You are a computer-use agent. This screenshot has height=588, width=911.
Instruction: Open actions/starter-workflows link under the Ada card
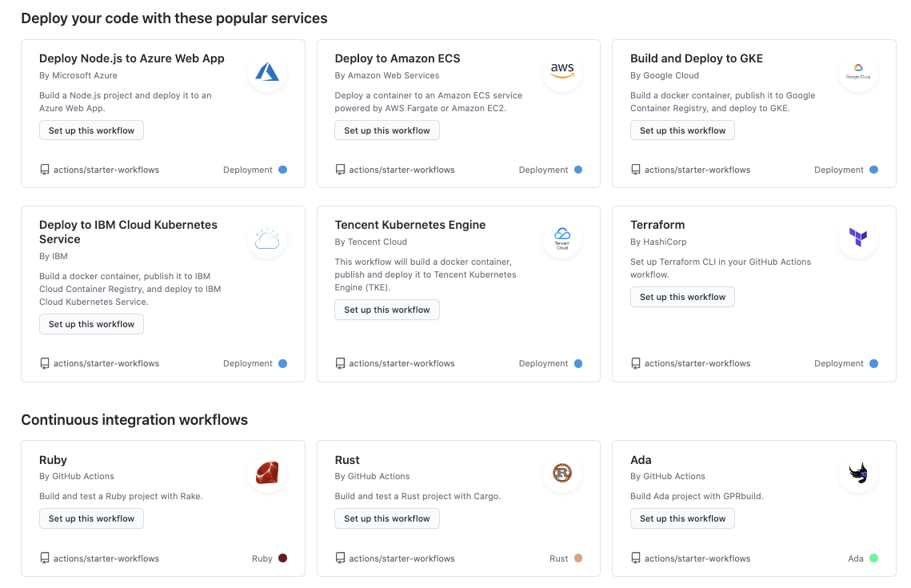point(698,558)
